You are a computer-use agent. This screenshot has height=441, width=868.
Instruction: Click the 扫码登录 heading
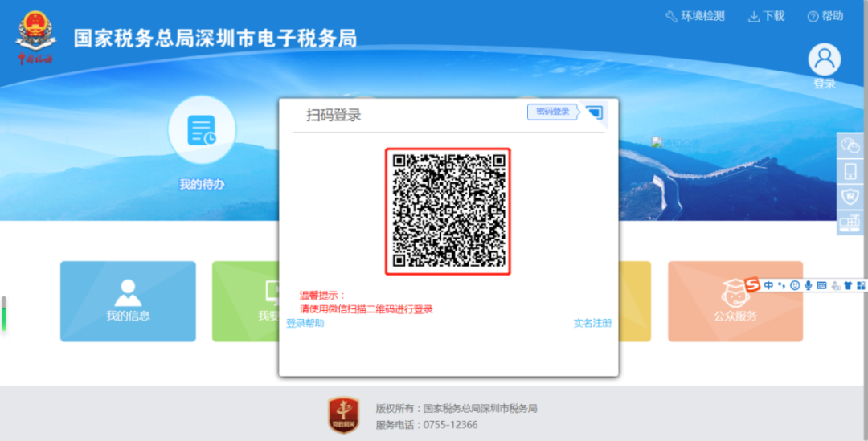(334, 115)
